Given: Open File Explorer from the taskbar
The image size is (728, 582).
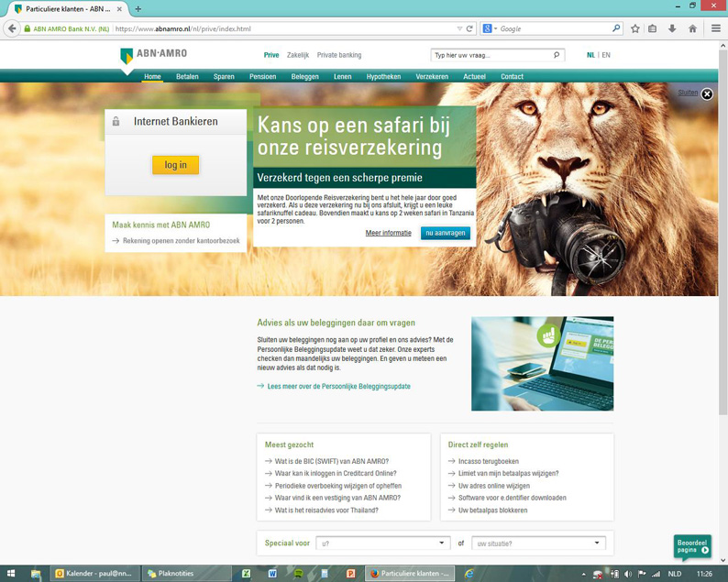Looking at the screenshot, I should click(36, 574).
